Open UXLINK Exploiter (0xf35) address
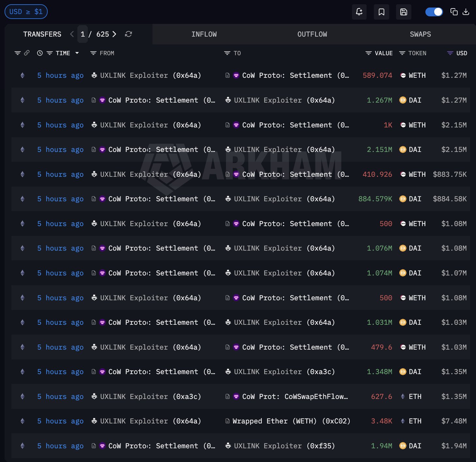The width and height of the screenshot is (476, 462). tap(284, 446)
